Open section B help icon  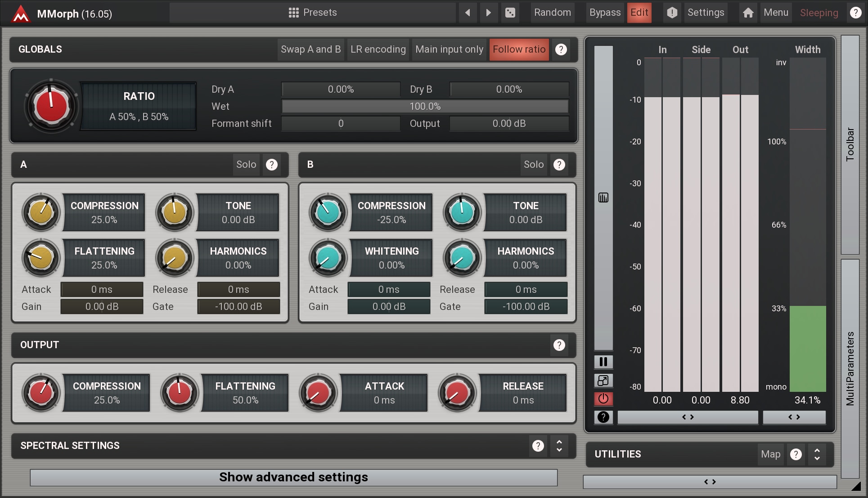pos(559,165)
